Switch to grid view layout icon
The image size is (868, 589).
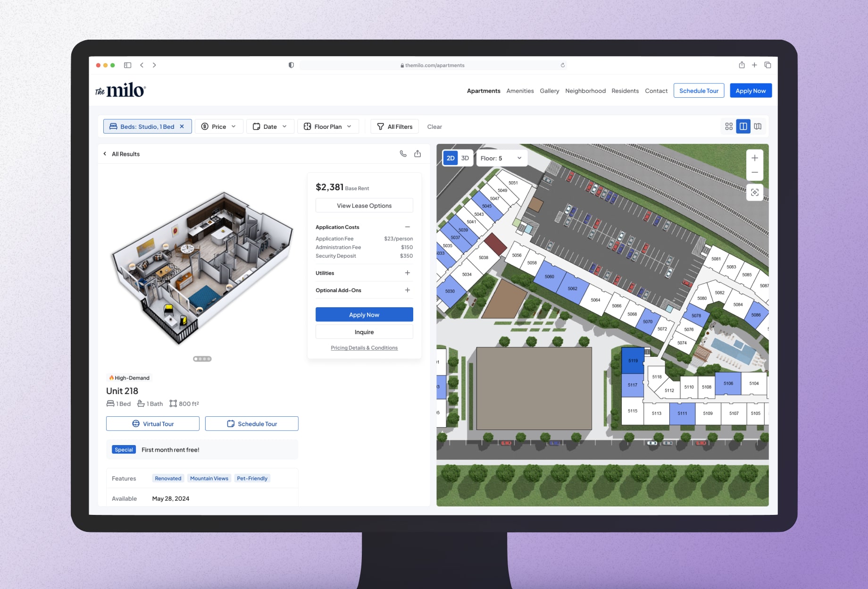tap(729, 126)
